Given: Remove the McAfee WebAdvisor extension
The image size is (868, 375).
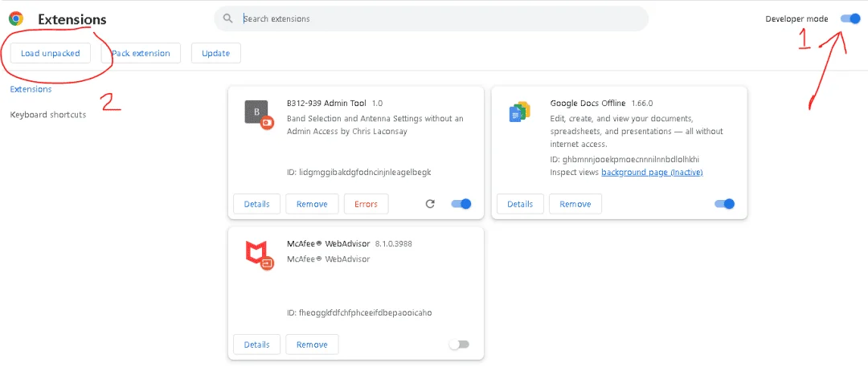Looking at the screenshot, I should pos(312,344).
